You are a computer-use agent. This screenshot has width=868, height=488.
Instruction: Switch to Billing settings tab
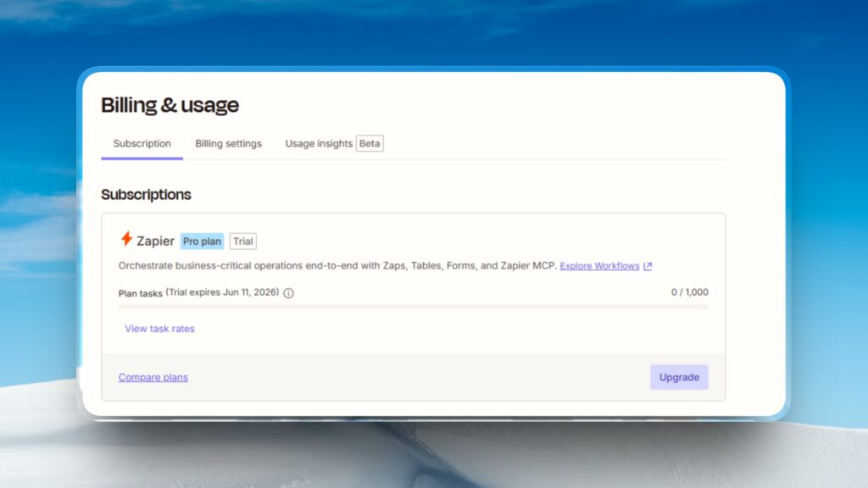click(228, 144)
